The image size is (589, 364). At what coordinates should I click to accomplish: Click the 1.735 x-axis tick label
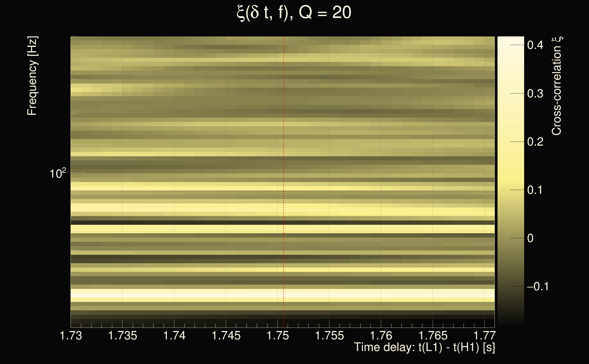pos(123,336)
